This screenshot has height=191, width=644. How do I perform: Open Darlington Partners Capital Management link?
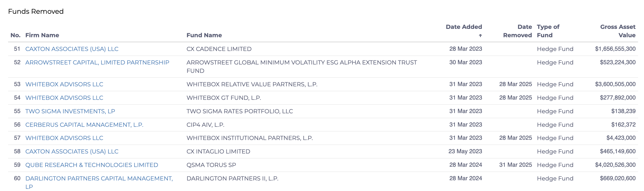tap(99, 183)
